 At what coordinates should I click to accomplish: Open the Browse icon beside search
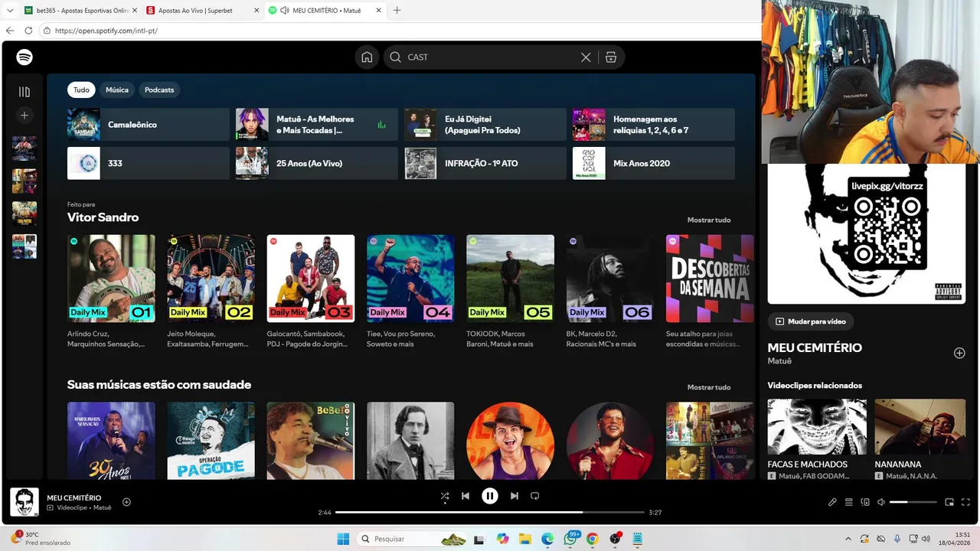click(x=611, y=57)
